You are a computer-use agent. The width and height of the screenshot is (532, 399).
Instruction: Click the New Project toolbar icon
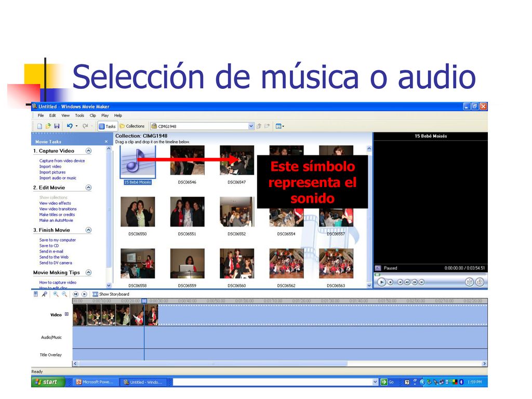tap(39, 126)
